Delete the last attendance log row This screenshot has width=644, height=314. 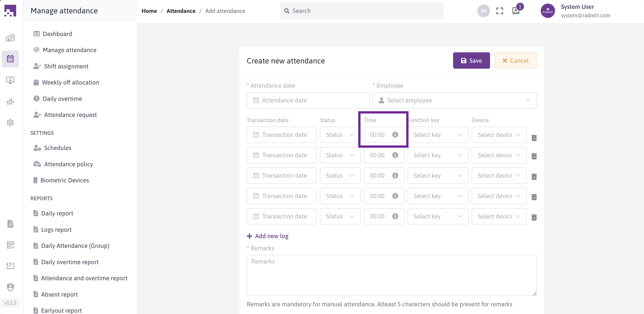[x=534, y=217]
